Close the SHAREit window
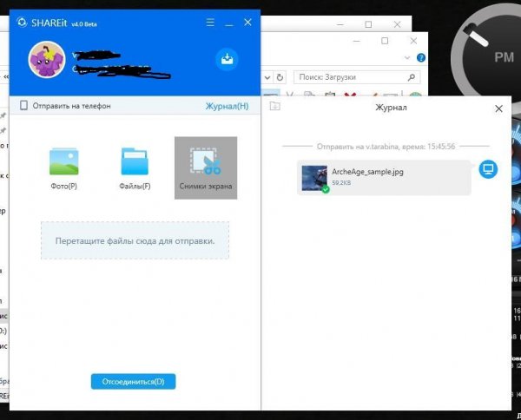This screenshot has width=521, height=420. 247,23
